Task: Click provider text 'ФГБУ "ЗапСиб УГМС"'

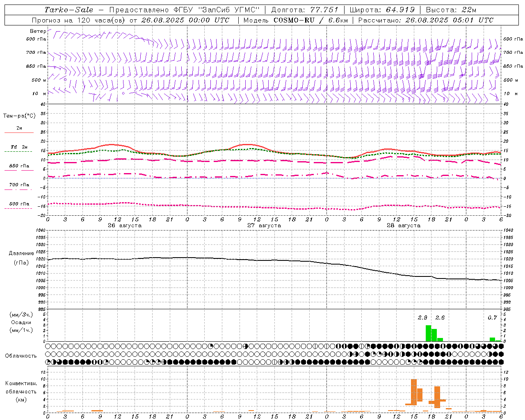Action: 217,10
